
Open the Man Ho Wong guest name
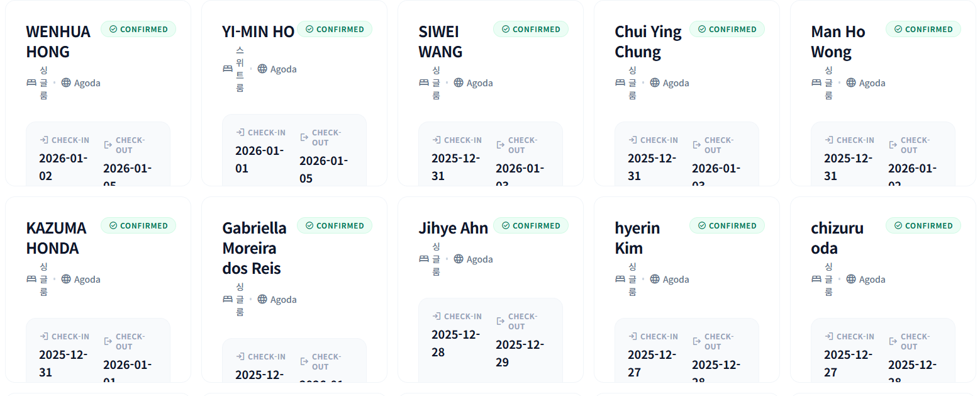838,42
